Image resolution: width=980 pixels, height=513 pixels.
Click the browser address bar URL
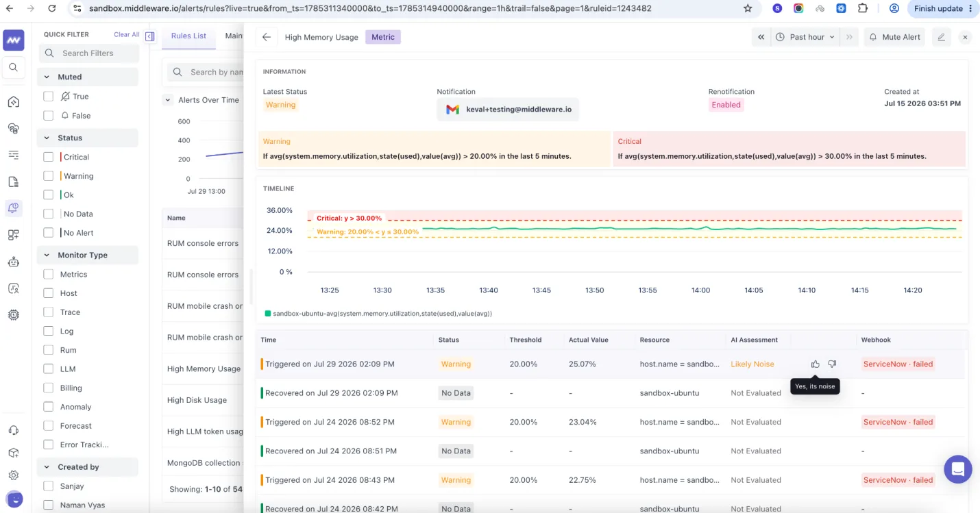pos(370,9)
